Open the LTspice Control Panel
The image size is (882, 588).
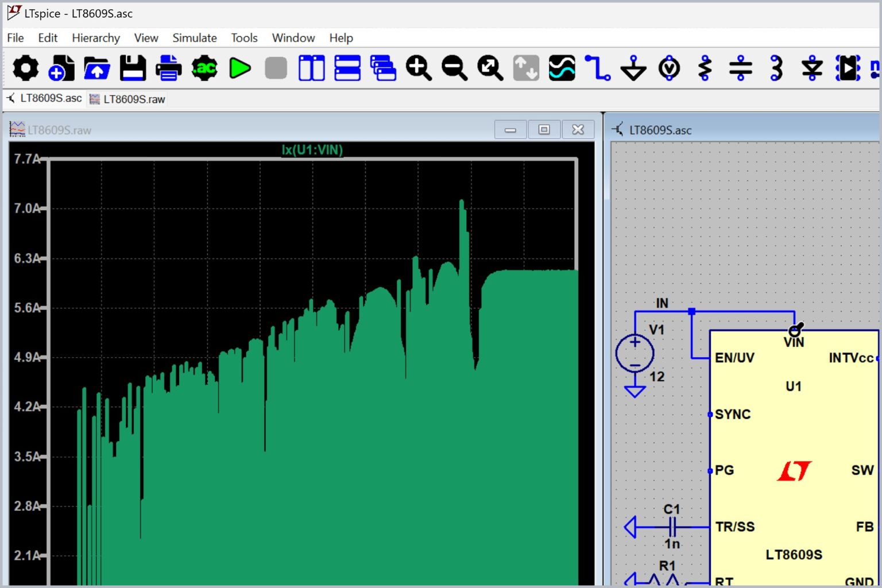point(25,68)
